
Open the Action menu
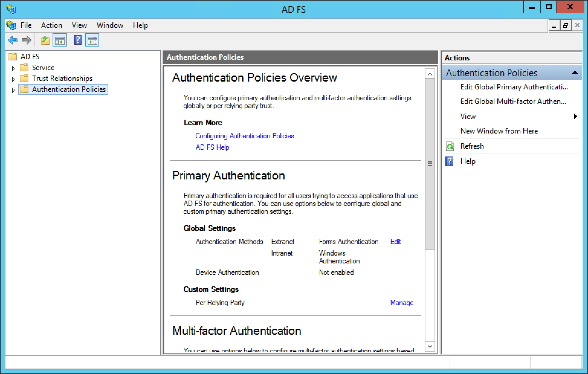coord(52,25)
